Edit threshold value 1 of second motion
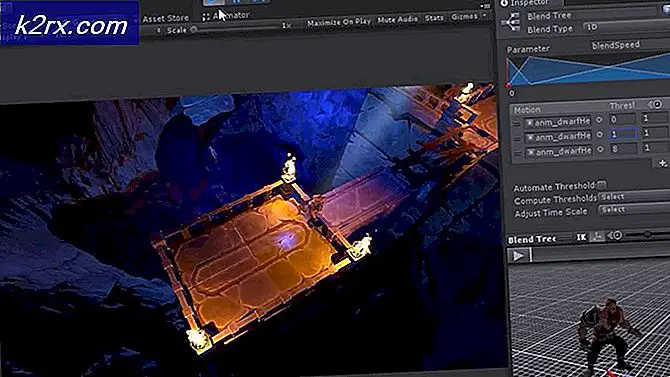 click(x=623, y=134)
